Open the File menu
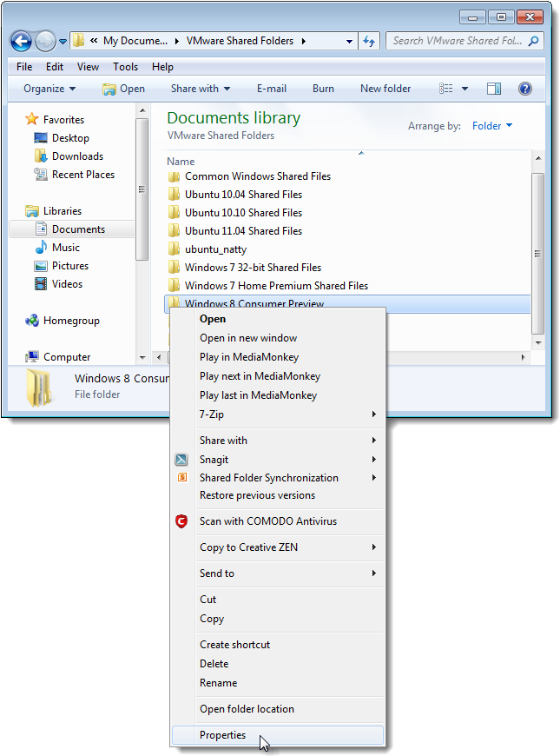The height and width of the screenshot is (756, 560). 24,67
